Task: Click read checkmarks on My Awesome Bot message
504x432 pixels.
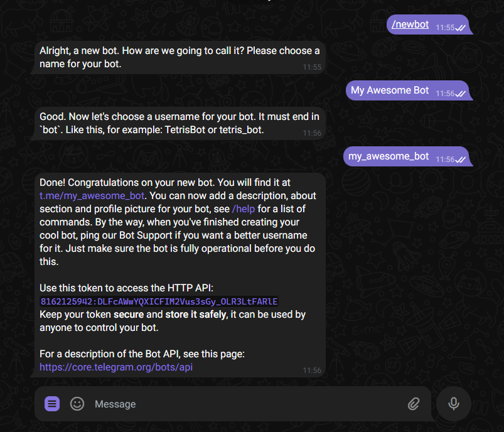Action: pyautogui.click(x=460, y=94)
